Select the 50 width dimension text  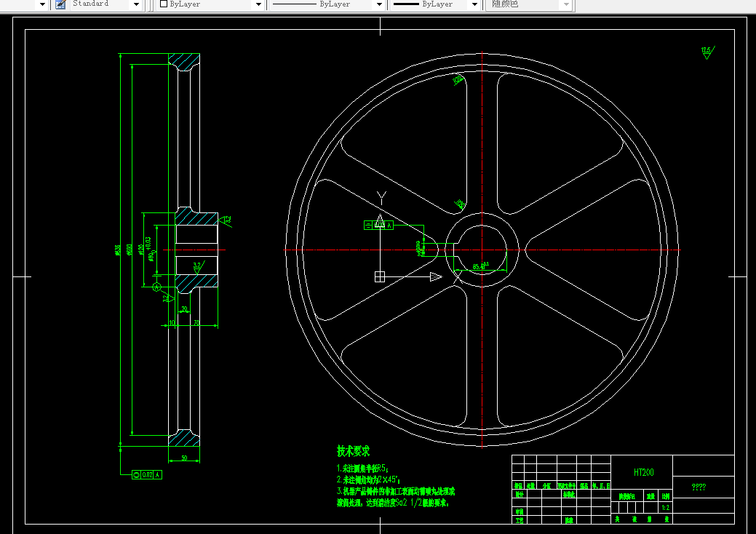coord(184,458)
